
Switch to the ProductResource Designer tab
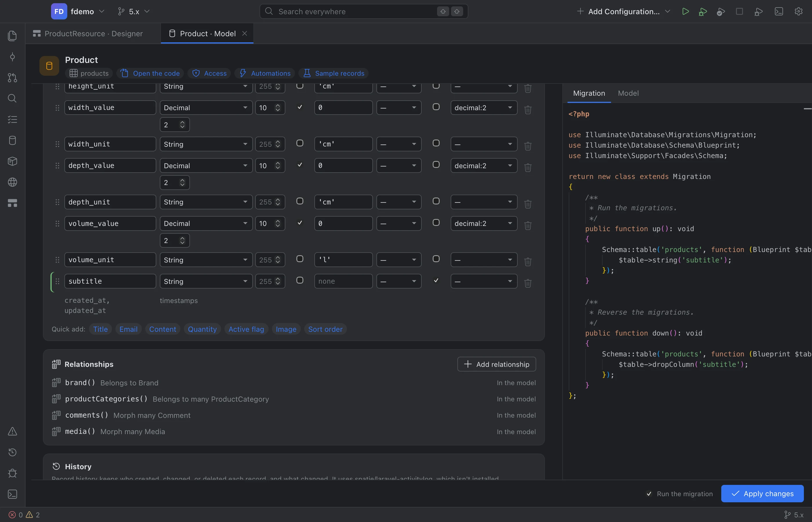(x=88, y=34)
